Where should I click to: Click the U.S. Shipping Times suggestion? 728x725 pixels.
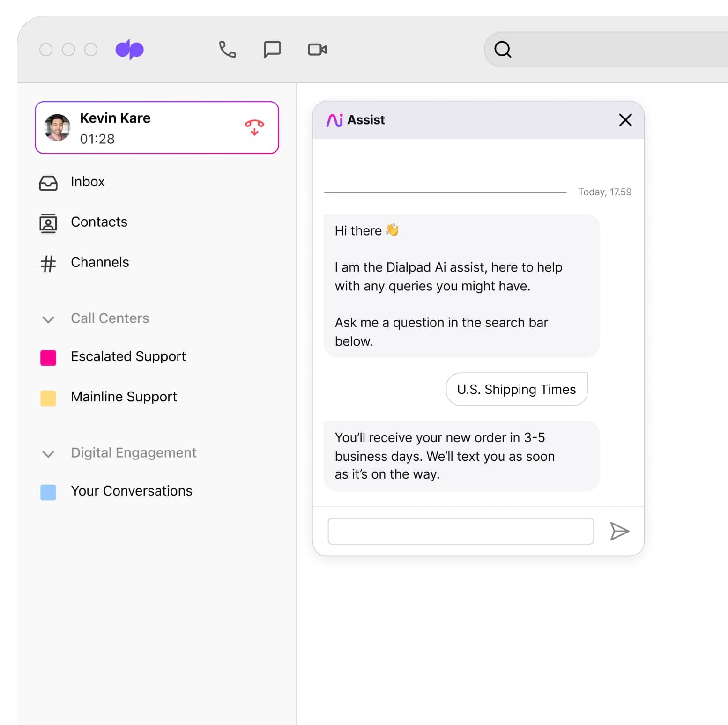[516, 389]
